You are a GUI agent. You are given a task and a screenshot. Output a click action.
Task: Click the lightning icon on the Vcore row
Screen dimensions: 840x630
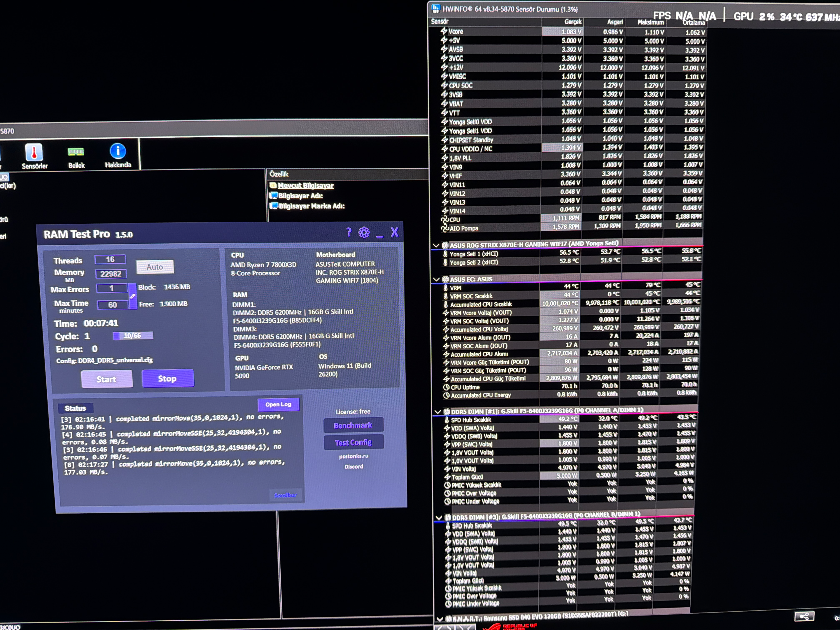pos(444,31)
